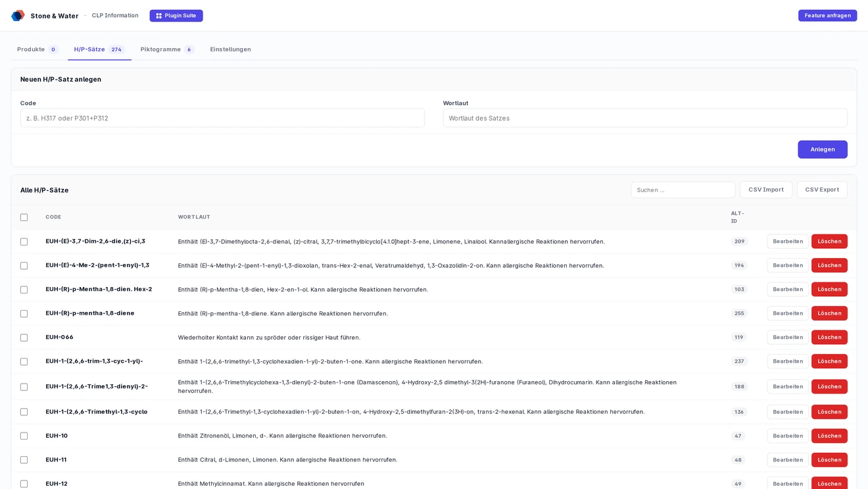The width and height of the screenshot is (868, 489).
Task: Click Bearbeiten for Alt-ID 237 row
Action: click(788, 361)
